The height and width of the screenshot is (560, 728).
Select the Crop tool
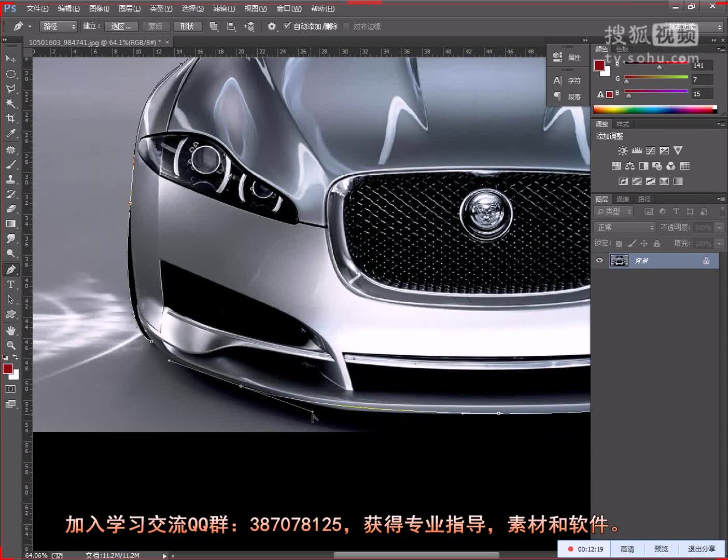(x=10, y=119)
